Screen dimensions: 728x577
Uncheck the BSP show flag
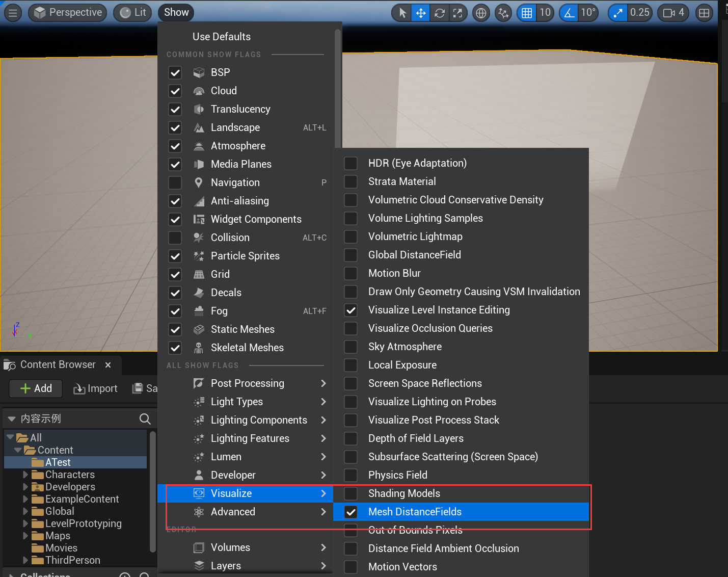tap(175, 72)
